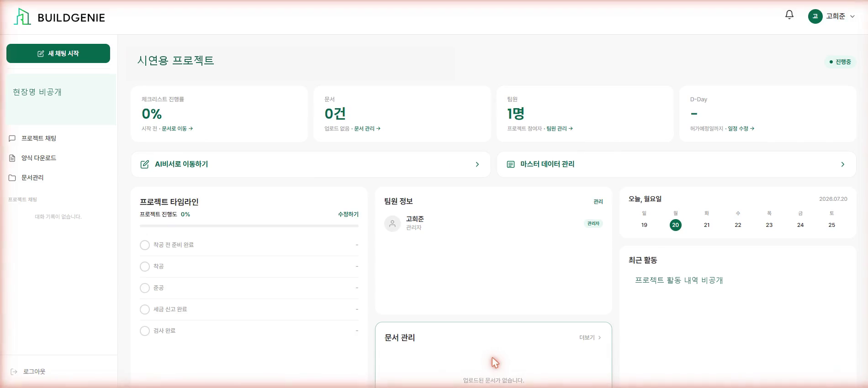Open the notification bell
This screenshot has width=868, height=388.
[789, 15]
